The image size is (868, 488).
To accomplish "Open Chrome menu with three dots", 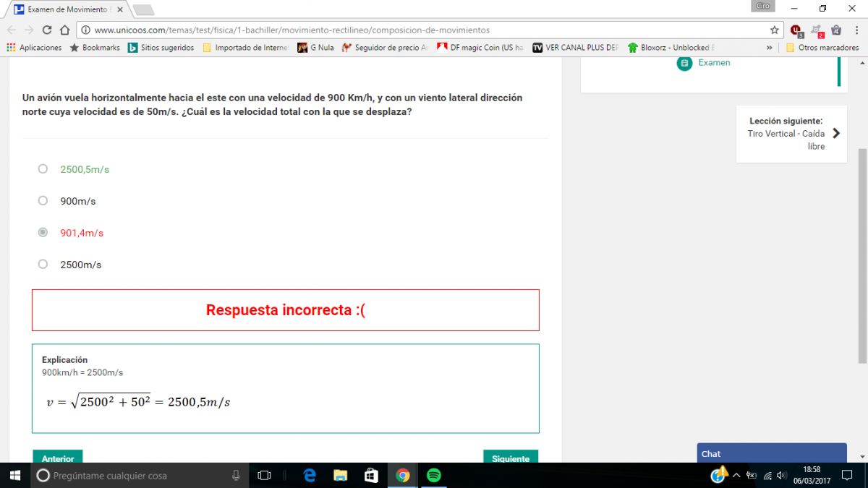I will [856, 30].
